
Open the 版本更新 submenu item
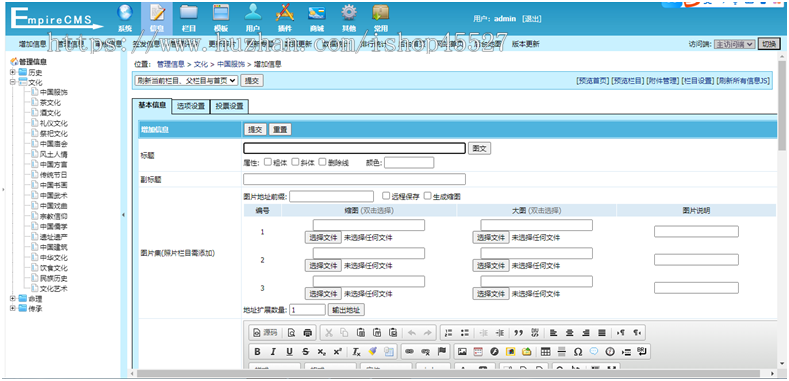[x=525, y=44]
